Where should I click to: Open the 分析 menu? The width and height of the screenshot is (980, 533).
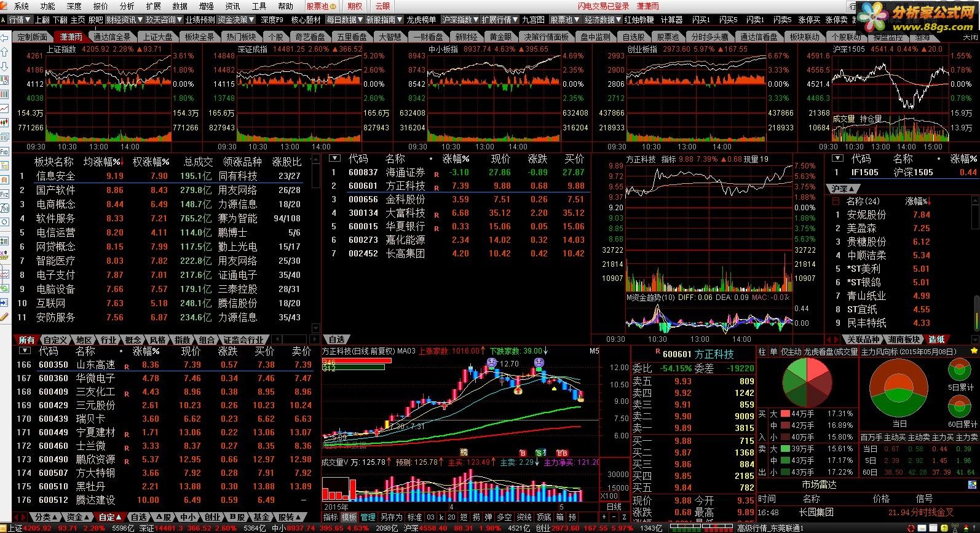(127, 6)
